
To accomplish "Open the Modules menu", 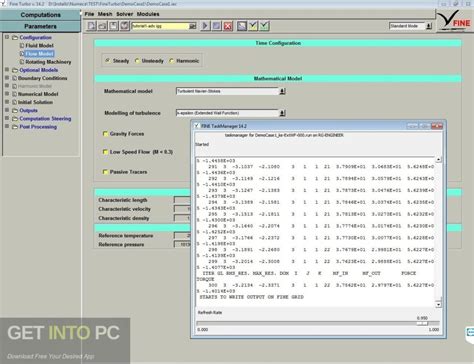I will point(148,14).
